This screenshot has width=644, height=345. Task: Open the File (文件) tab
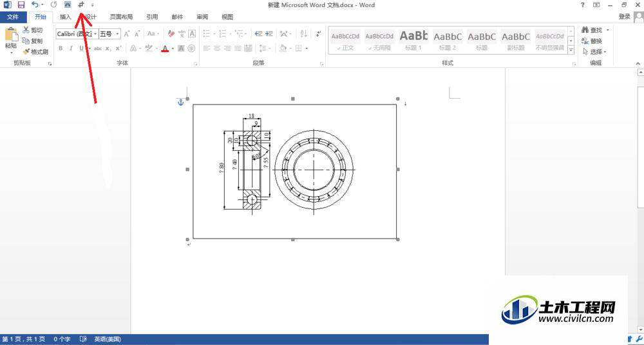click(x=13, y=17)
